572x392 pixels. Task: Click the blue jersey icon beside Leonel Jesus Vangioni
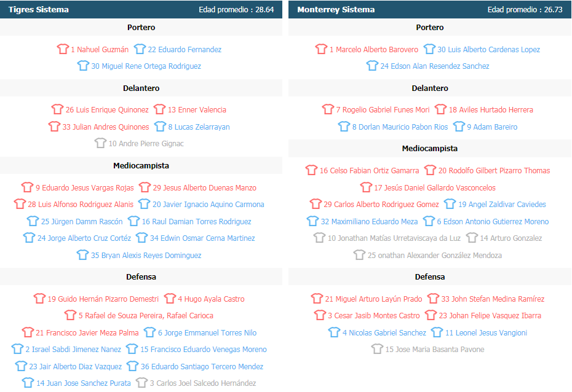(x=437, y=332)
